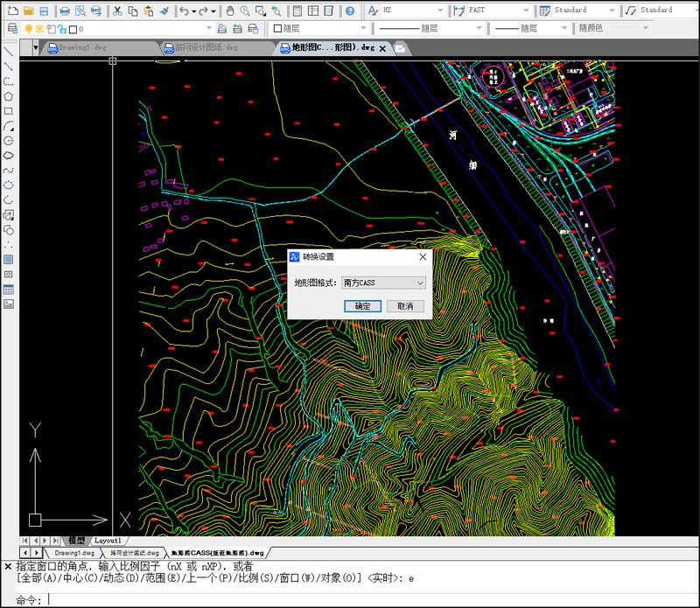Select the Revision Cloud tool
The image size is (700, 608).
(8, 156)
